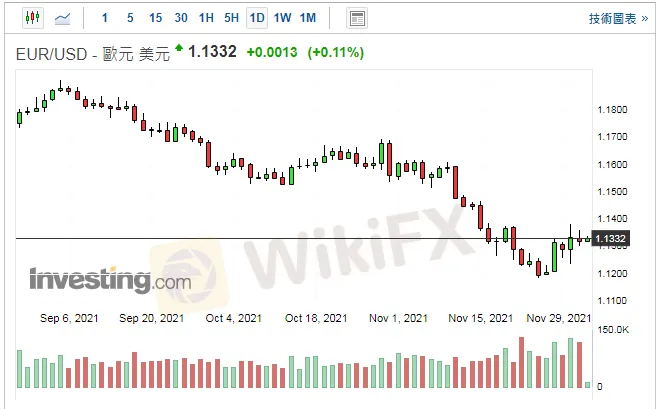Switch to the 1H timeframe
This screenshot has width=659, height=409.
pyautogui.click(x=206, y=18)
